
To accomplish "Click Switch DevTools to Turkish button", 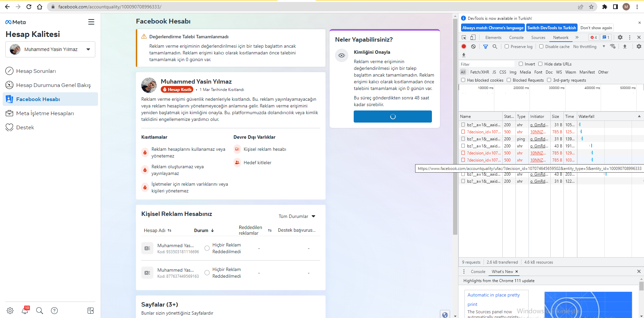I will pyautogui.click(x=551, y=28).
